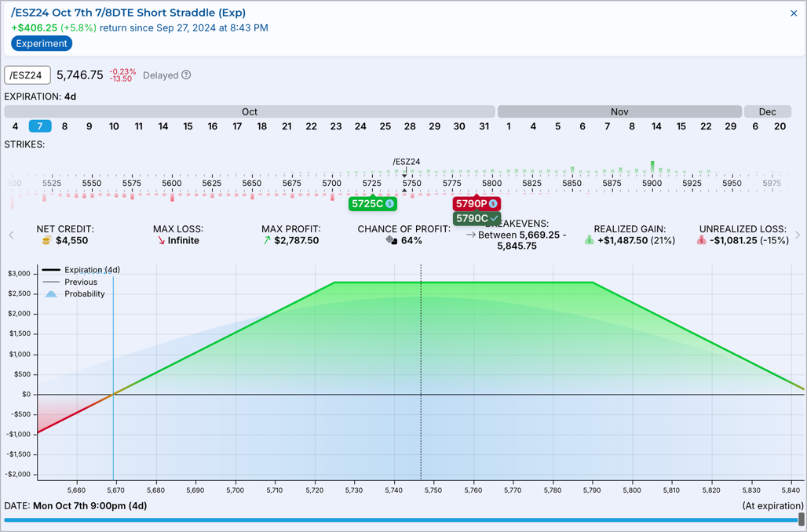Toggle the Expiration line in chart legend
The width and height of the screenshot is (807, 532).
(x=81, y=270)
